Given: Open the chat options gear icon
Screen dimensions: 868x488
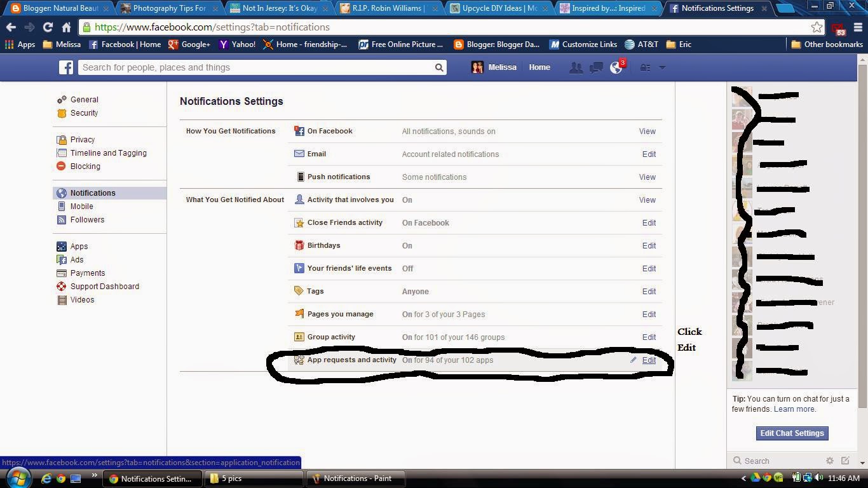Looking at the screenshot, I should pos(829,461).
